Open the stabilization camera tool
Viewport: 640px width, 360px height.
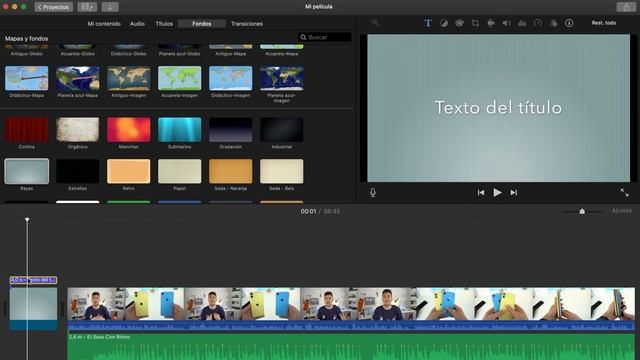click(x=491, y=23)
